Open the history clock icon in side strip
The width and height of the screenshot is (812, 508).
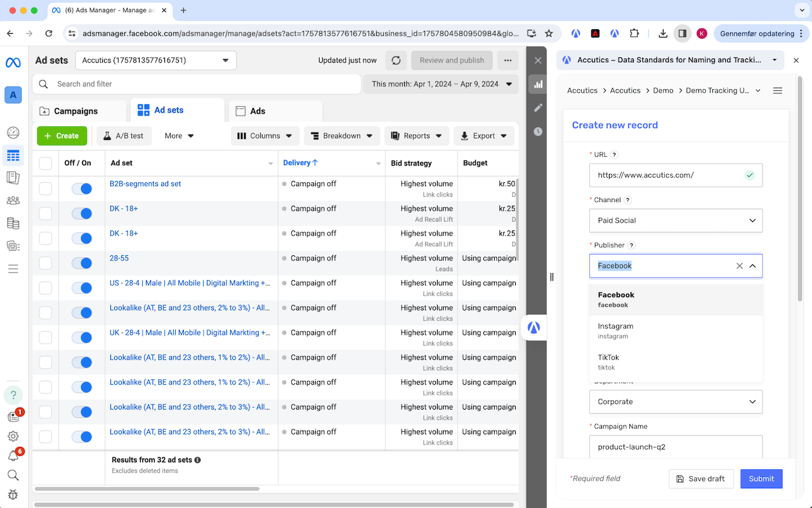[538, 131]
